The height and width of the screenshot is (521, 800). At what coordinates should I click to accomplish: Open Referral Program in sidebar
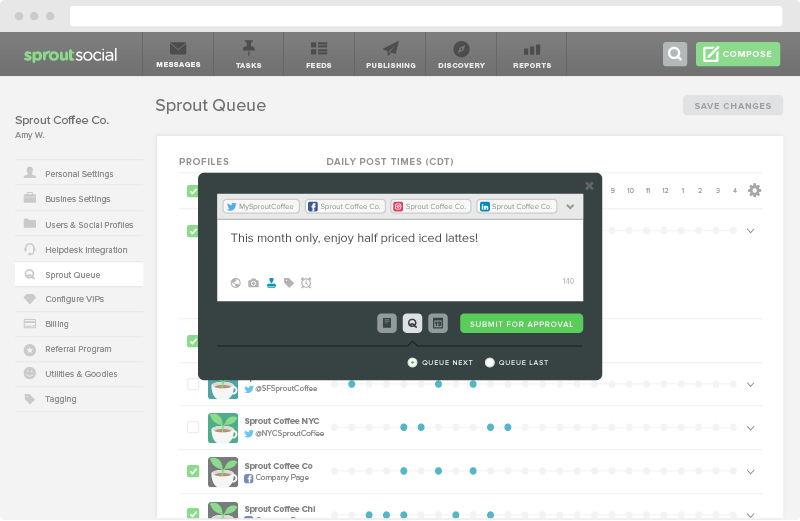point(79,349)
